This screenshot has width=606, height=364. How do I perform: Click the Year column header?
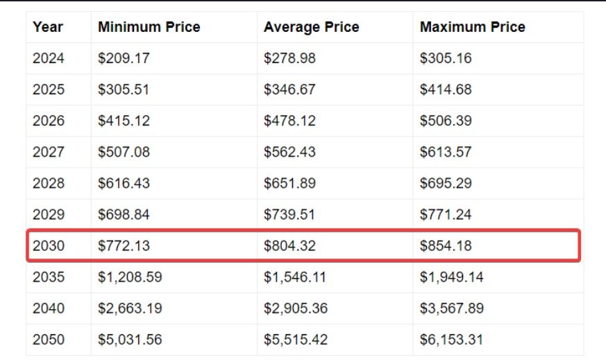[x=48, y=27]
